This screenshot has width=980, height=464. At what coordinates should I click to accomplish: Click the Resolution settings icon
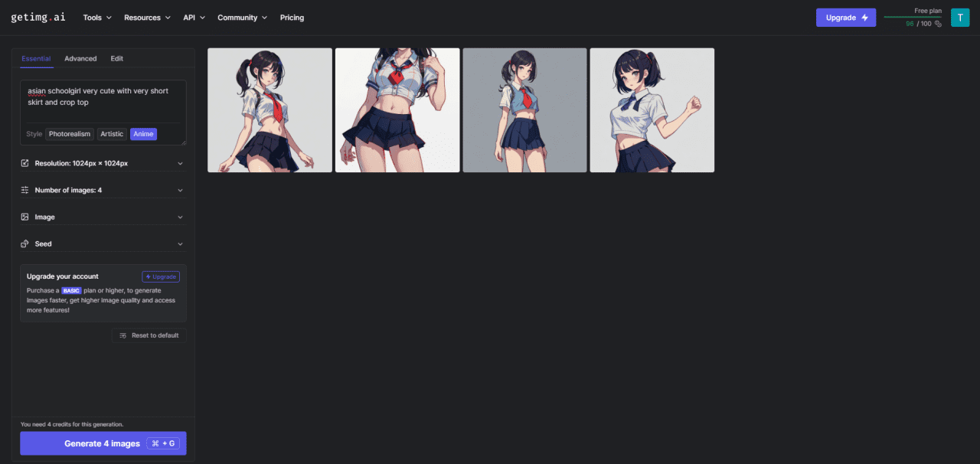(23, 163)
